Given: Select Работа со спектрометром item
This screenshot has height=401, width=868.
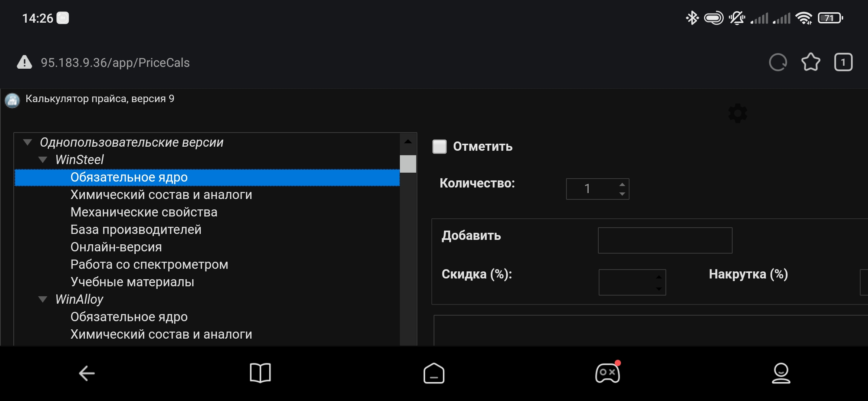Looking at the screenshot, I should click(x=149, y=264).
